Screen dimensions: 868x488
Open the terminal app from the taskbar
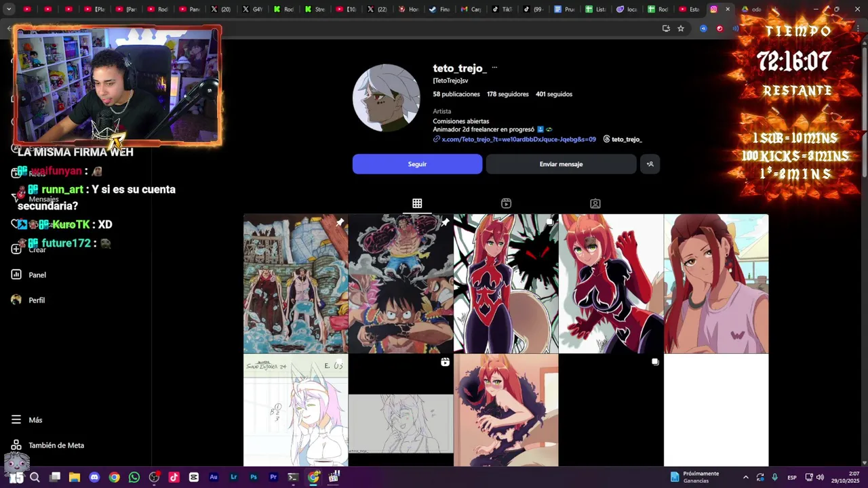(293, 477)
